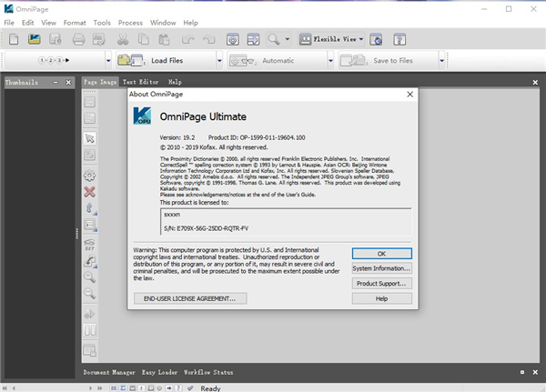Click the last page navigation arrow

[x=99, y=387]
